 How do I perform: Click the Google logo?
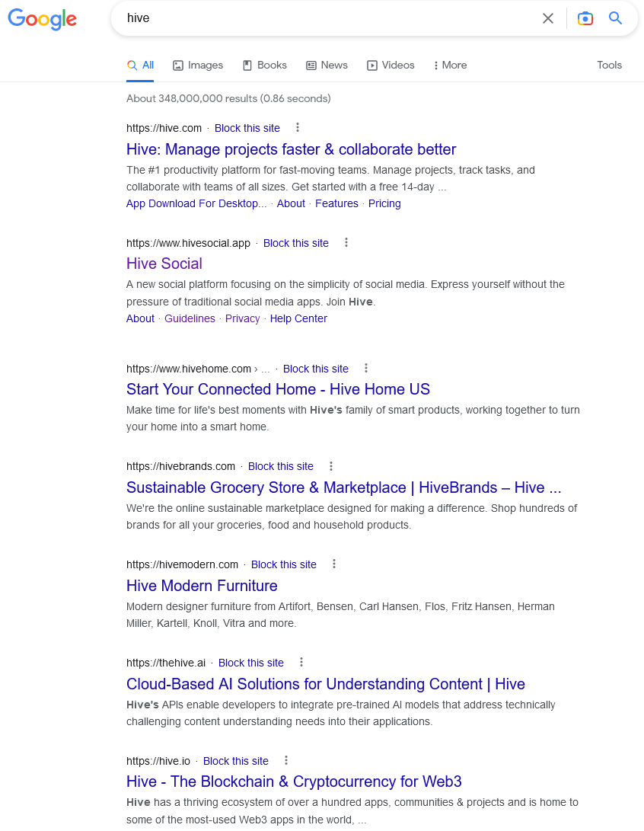43,19
